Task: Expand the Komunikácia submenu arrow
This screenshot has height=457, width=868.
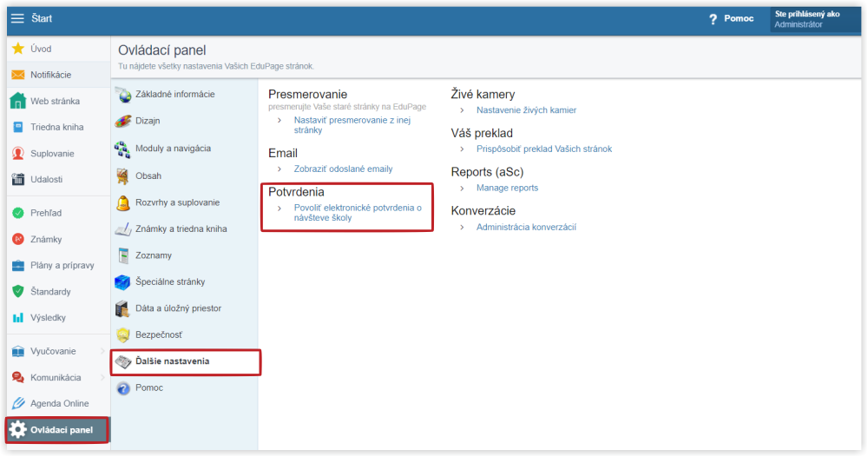Action: coord(102,378)
